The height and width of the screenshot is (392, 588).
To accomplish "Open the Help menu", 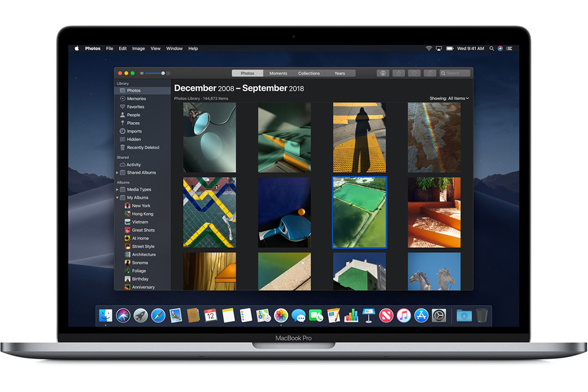I will click(193, 48).
